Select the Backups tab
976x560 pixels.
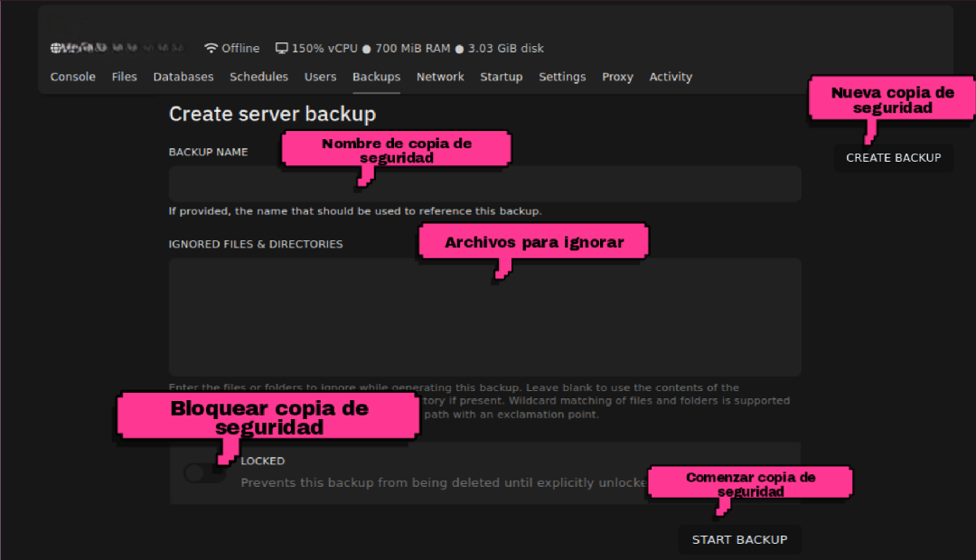pos(376,77)
